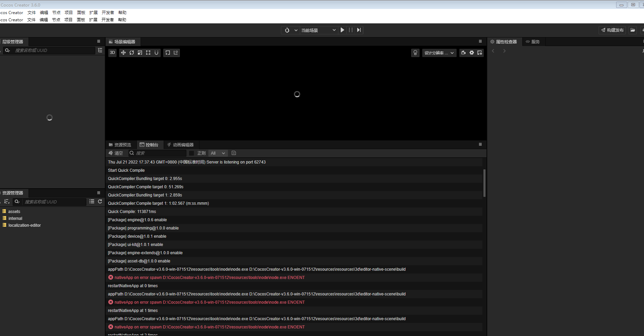Open the console panel menu

pos(480,144)
